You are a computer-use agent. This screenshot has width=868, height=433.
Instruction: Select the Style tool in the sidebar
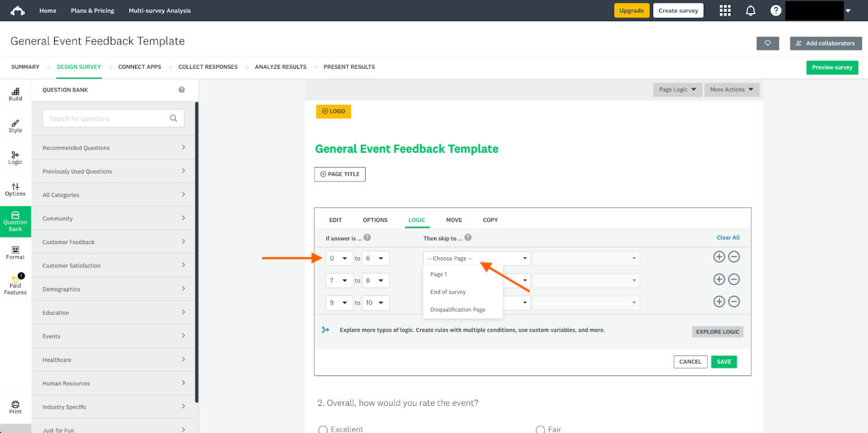click(15, 125)
